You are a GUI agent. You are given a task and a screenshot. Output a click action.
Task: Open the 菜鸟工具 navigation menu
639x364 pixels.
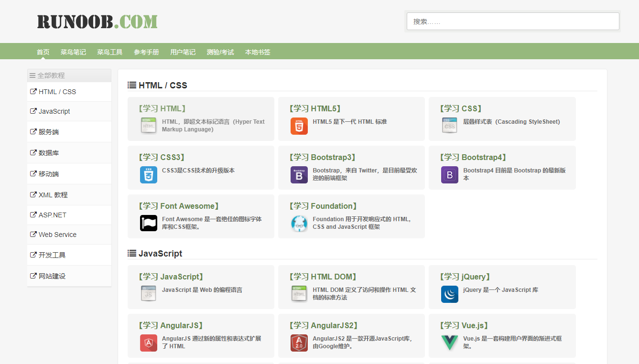110,52
